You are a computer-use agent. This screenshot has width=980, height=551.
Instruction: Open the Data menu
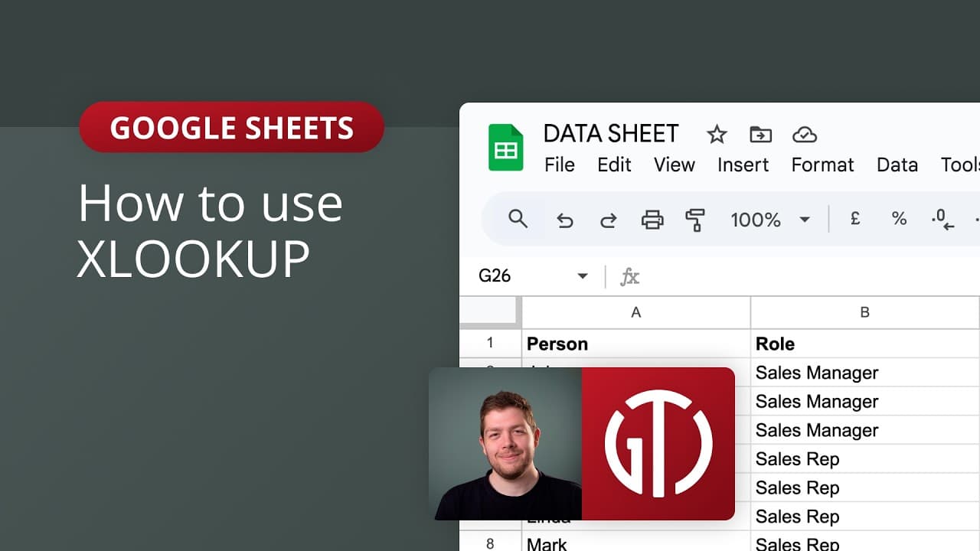point(897,165)
